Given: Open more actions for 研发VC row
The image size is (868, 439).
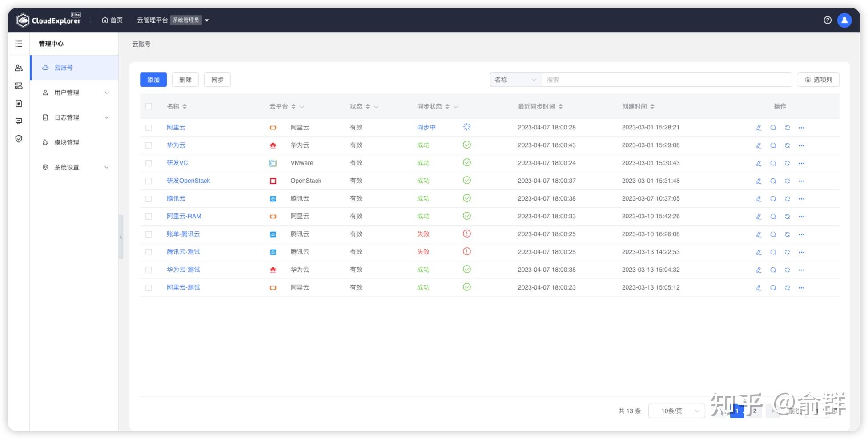Looking at the screenshot, I should coord(801,163).
